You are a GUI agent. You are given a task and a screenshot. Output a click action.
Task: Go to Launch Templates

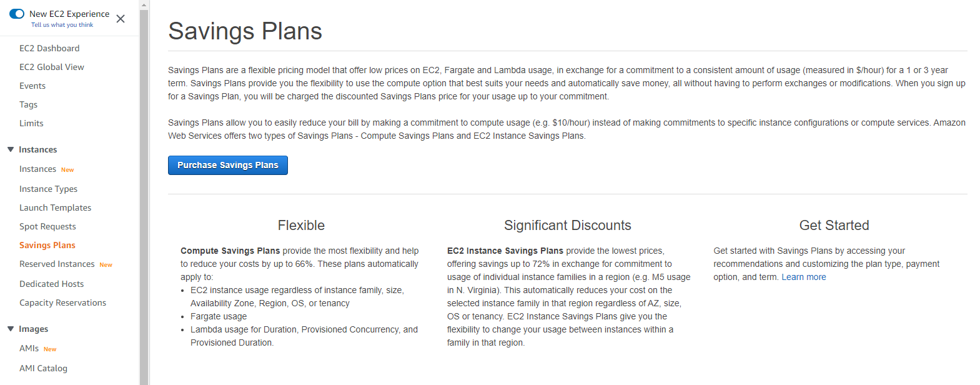(55, 207)
